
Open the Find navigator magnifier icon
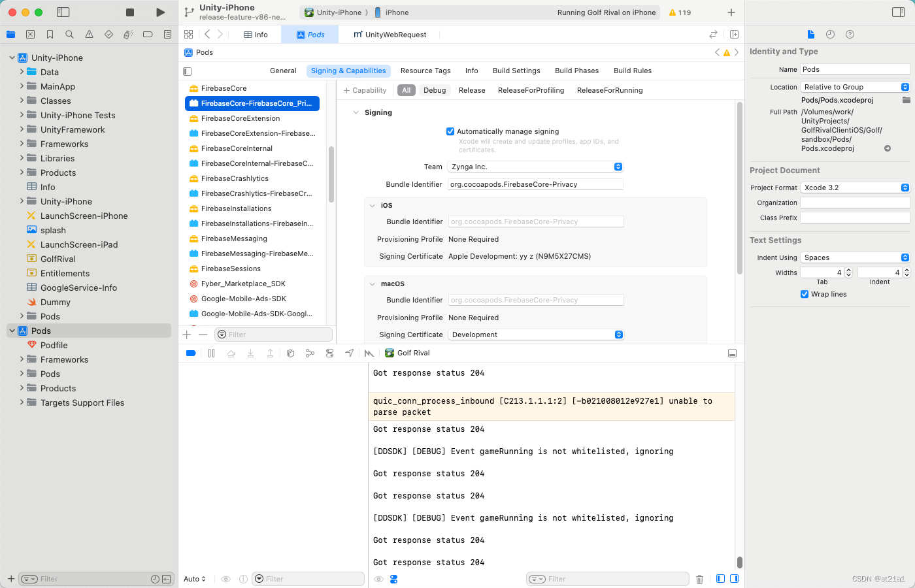[69, 35]
